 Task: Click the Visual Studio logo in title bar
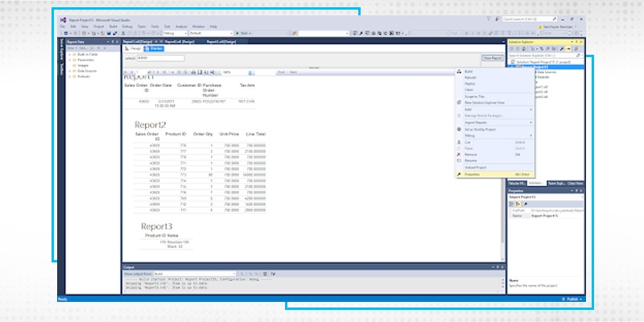63,19
